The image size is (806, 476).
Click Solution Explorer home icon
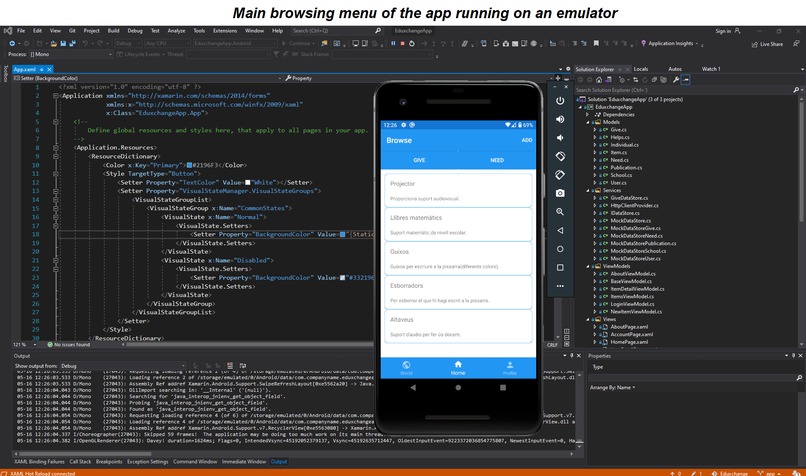pyautogui.click(x=599, y=80)
